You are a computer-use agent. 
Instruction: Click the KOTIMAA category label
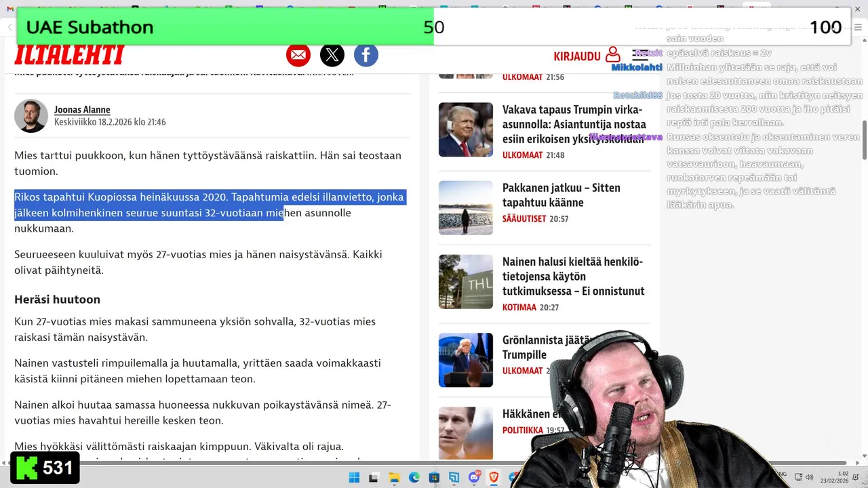tap(519, 307)
